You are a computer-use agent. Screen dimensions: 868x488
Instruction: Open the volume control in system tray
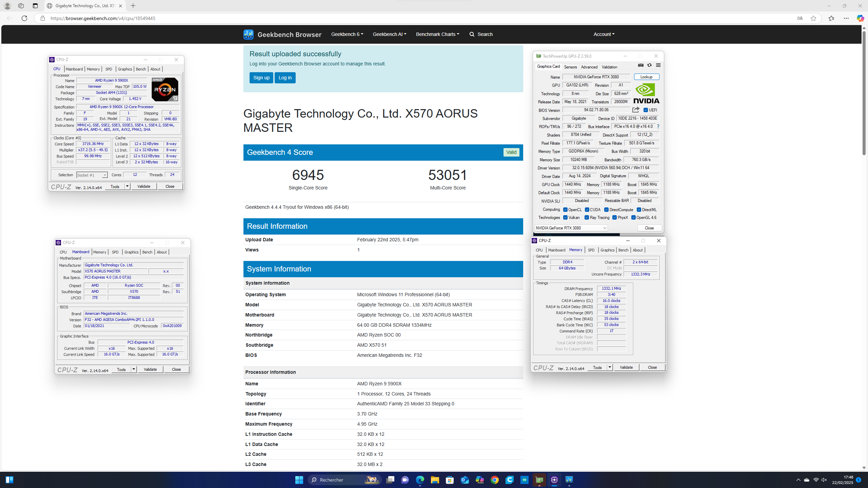click(824, 480)
